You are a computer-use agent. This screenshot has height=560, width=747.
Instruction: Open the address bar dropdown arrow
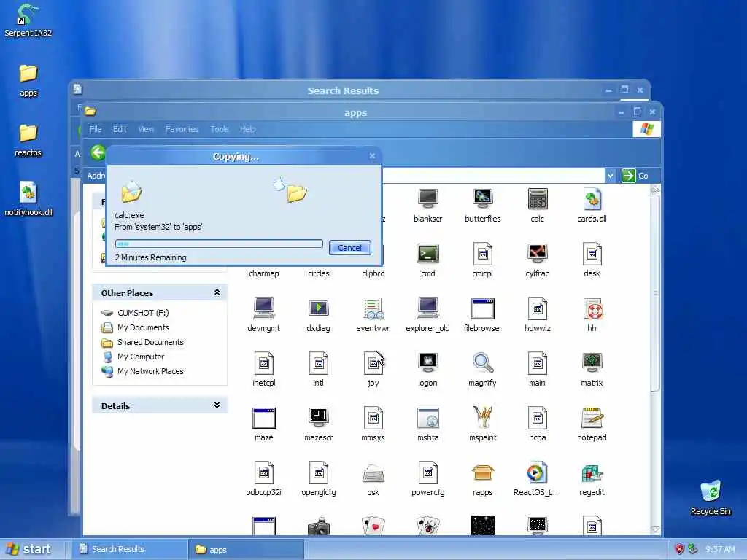[x=610, y=176]
